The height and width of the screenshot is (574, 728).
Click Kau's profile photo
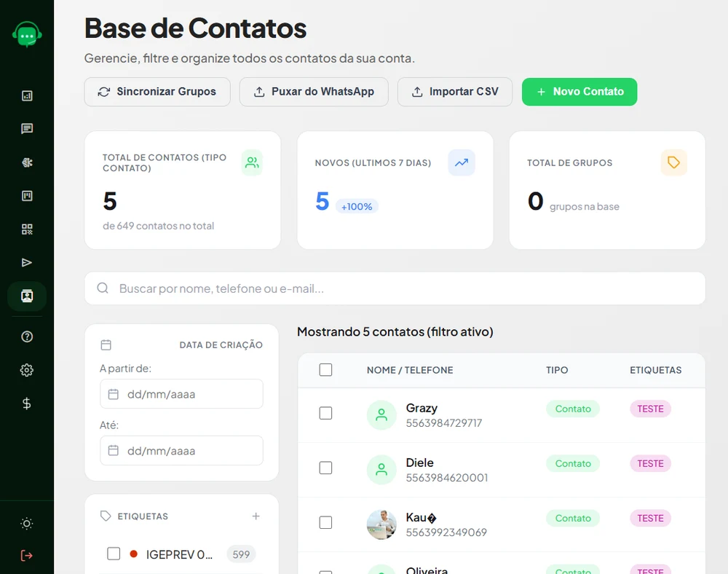click(x=381, y=524)
